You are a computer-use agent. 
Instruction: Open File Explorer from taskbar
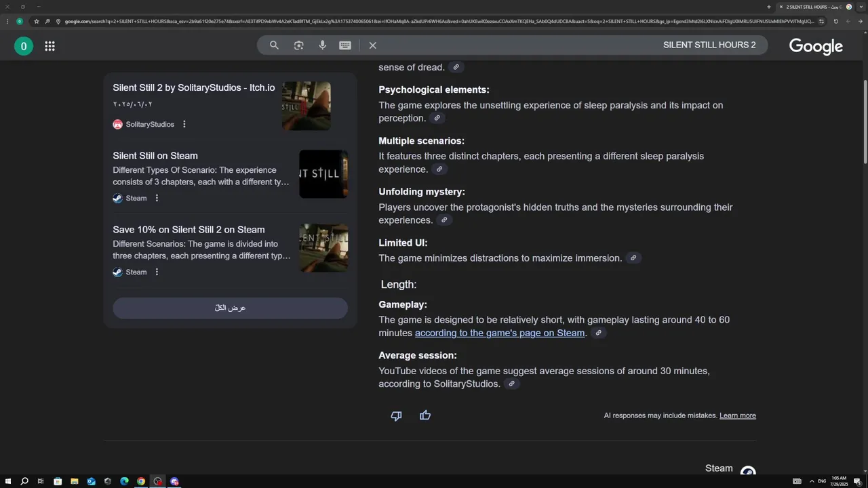(x=75, y=481)
